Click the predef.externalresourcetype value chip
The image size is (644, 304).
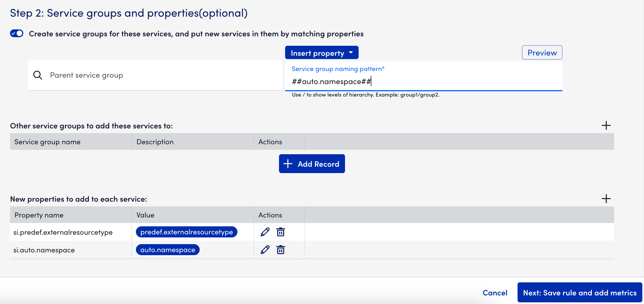(187, 232)
